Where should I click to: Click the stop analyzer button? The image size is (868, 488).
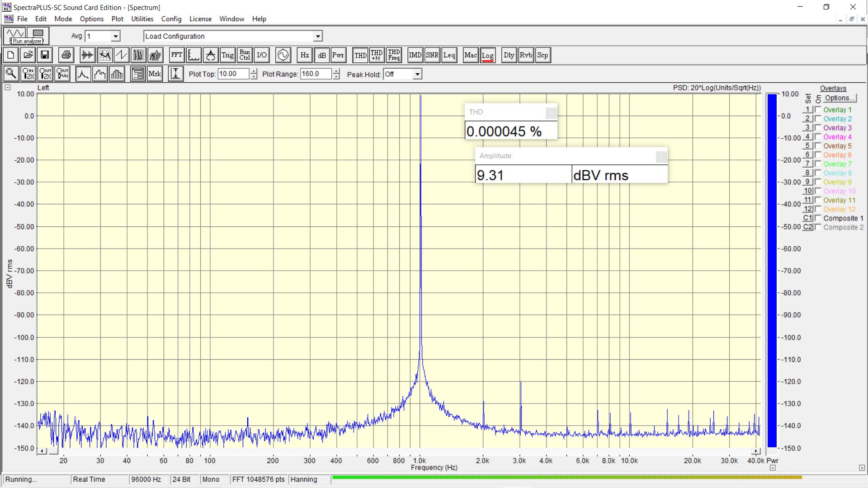pyautogui.click(x=38, y=33)
